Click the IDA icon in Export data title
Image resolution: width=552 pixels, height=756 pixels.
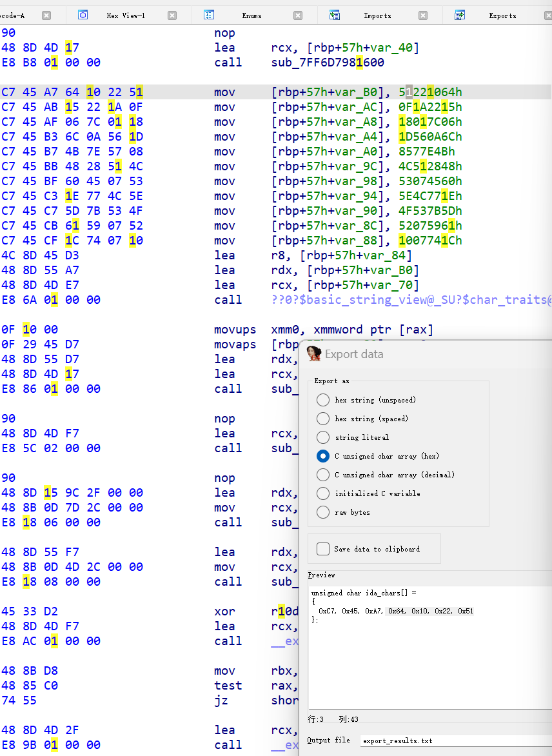click(314, 353)
